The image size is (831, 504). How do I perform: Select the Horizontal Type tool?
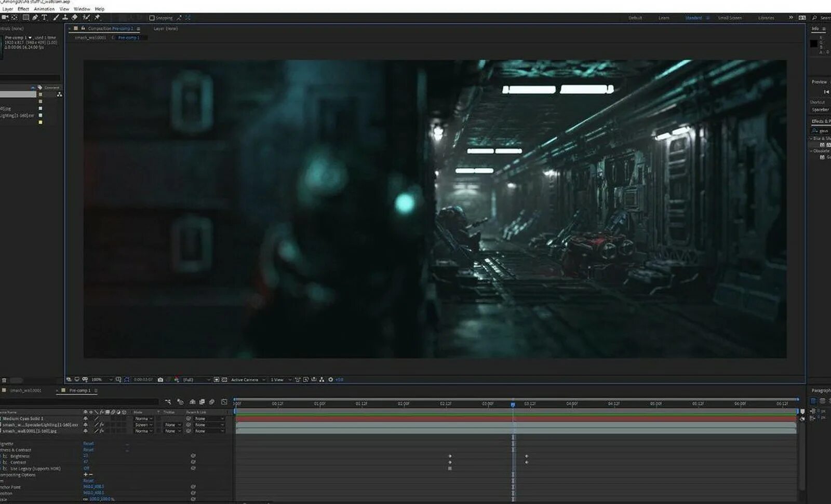coord(44,18)
